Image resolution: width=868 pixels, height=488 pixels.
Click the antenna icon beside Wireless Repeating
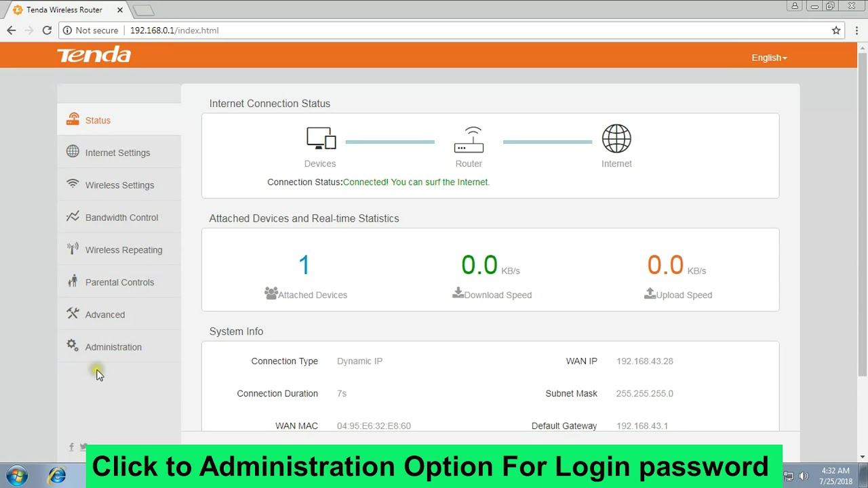(x=73, y=249)
